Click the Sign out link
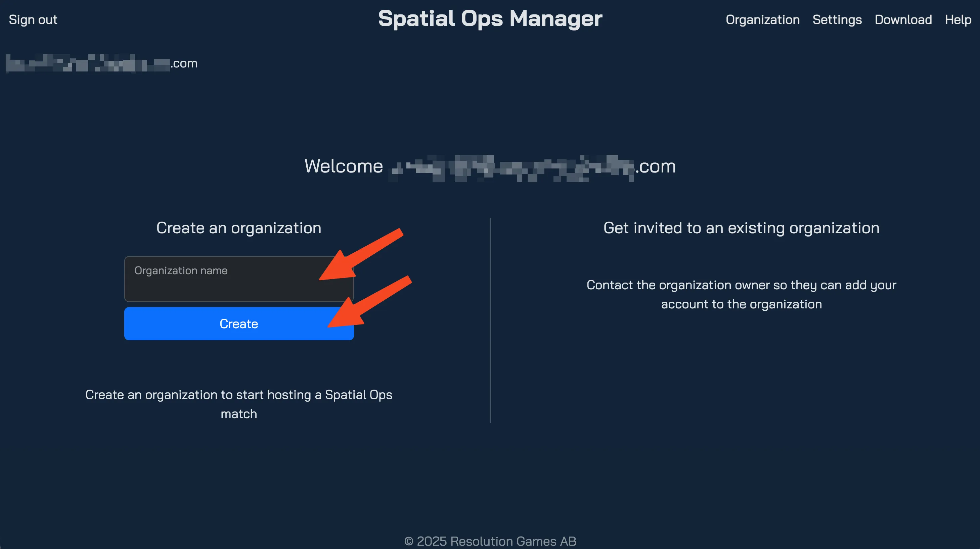 tap(33, 19)
